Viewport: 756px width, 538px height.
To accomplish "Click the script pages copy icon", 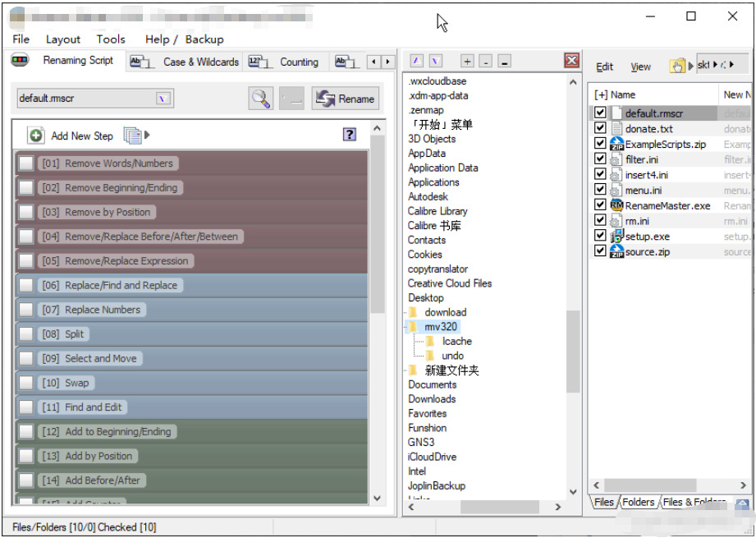I will 131,136.
